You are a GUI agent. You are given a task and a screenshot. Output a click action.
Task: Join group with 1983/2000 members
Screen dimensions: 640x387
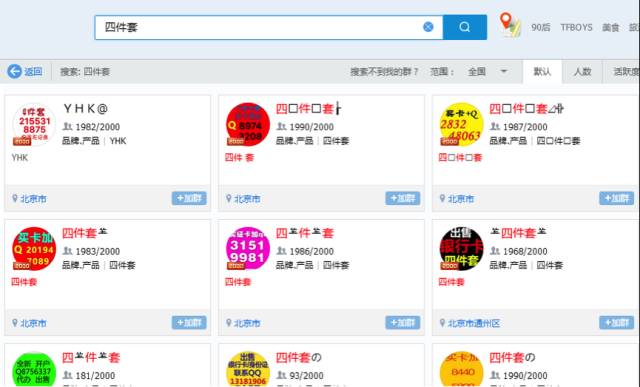(x=189, y=322)
